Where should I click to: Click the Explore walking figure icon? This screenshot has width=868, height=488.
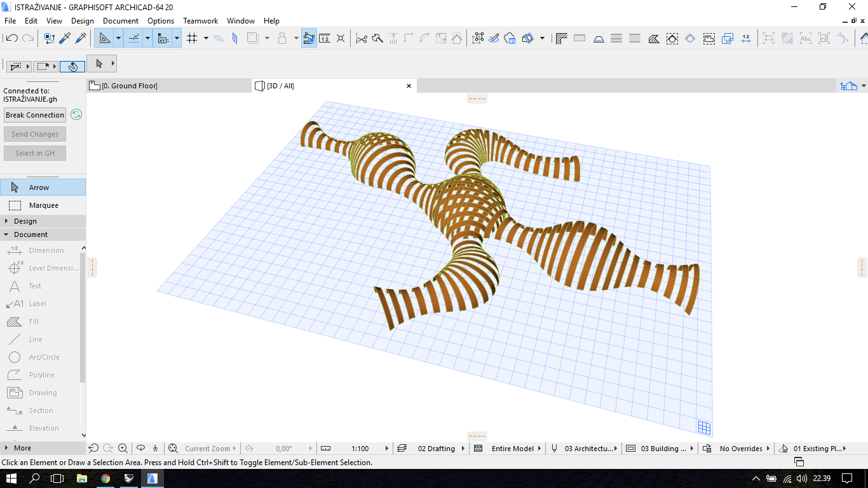156,448
